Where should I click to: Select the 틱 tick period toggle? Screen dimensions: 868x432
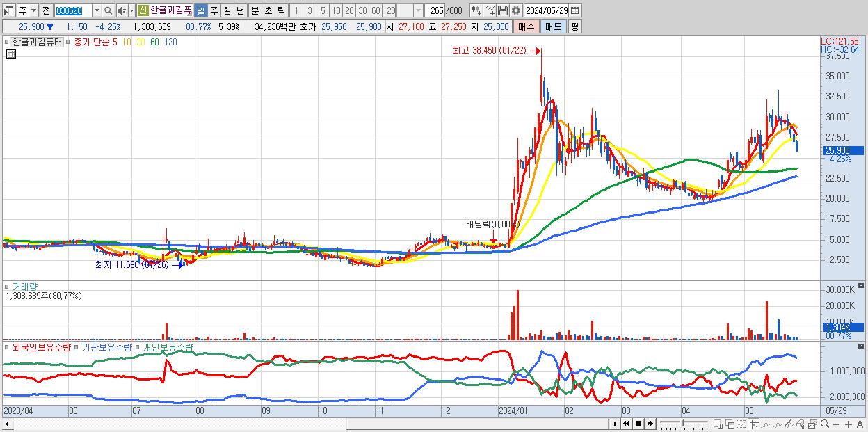(280, 10)
